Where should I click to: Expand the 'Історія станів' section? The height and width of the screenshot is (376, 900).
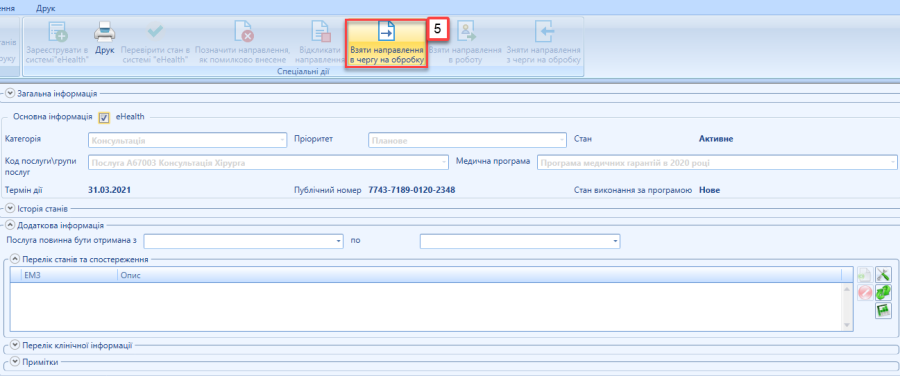tap(10, 209)
